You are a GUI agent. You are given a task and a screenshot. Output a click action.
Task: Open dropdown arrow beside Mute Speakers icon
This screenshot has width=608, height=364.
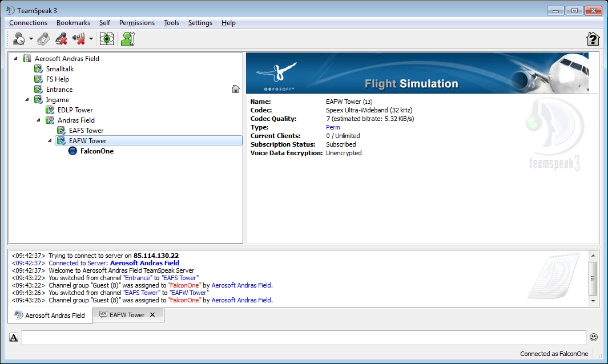click(x=91, y=39)
